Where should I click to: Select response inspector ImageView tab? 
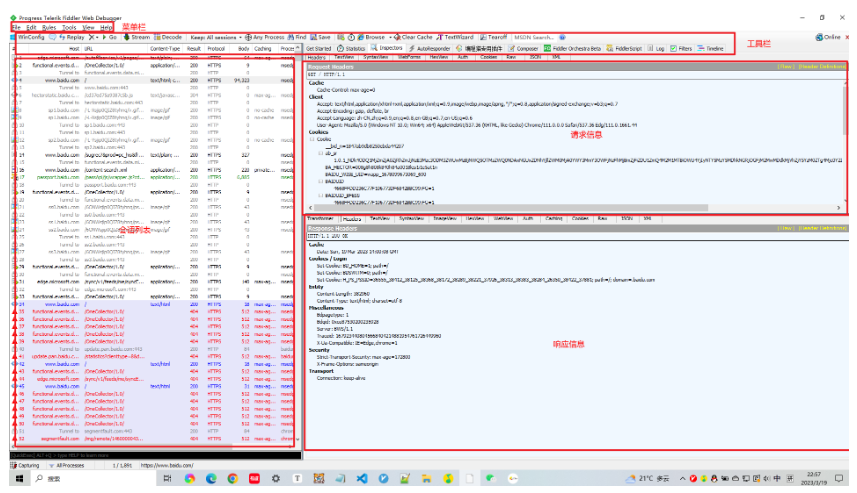pyautogui.click(x=445, y=219)
